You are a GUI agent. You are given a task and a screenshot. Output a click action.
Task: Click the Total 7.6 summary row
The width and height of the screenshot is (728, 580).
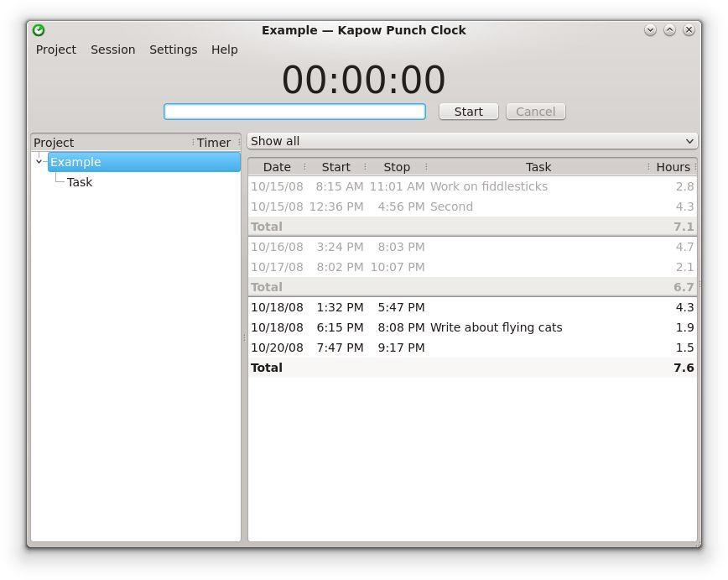[x=472, y=368]
